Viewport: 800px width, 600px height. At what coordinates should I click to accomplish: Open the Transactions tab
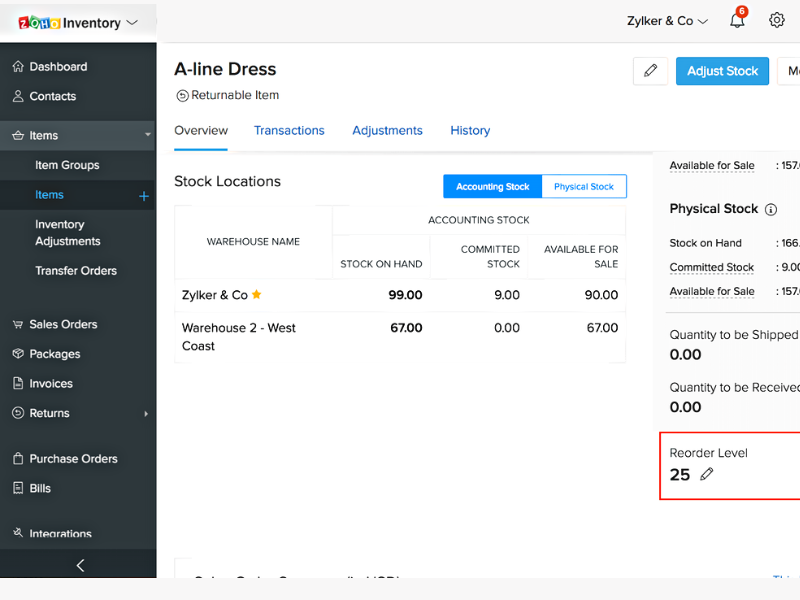pos(289,131)
